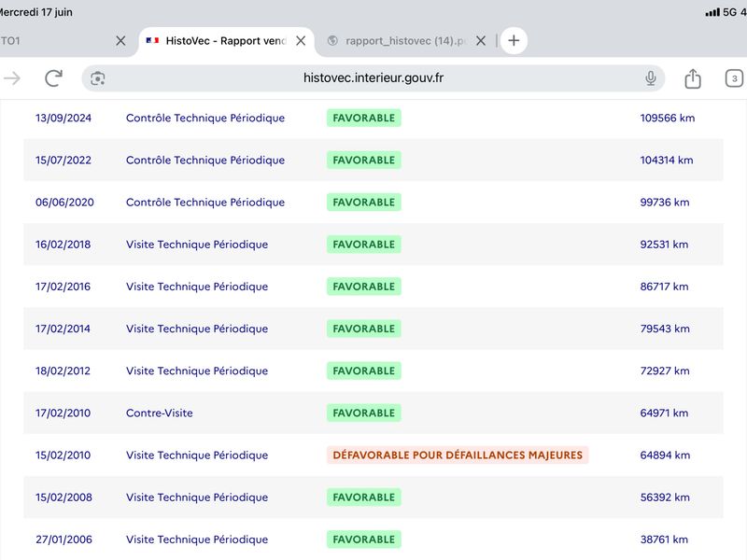Click FAVORABLE badge in the 17/02/2010 row
Viewport: 747px width, 560px height.
pyautogui.click(x=363, y=413)
